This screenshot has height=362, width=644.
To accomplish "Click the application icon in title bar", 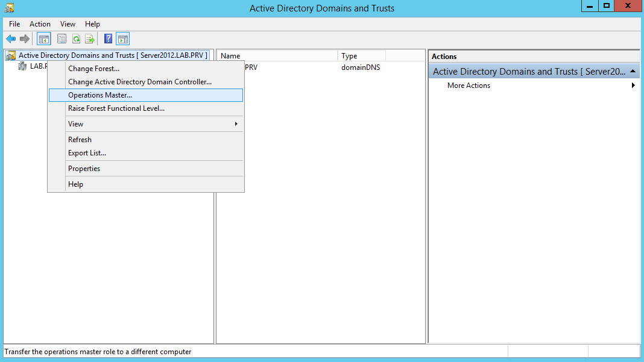I will (9, 8).
